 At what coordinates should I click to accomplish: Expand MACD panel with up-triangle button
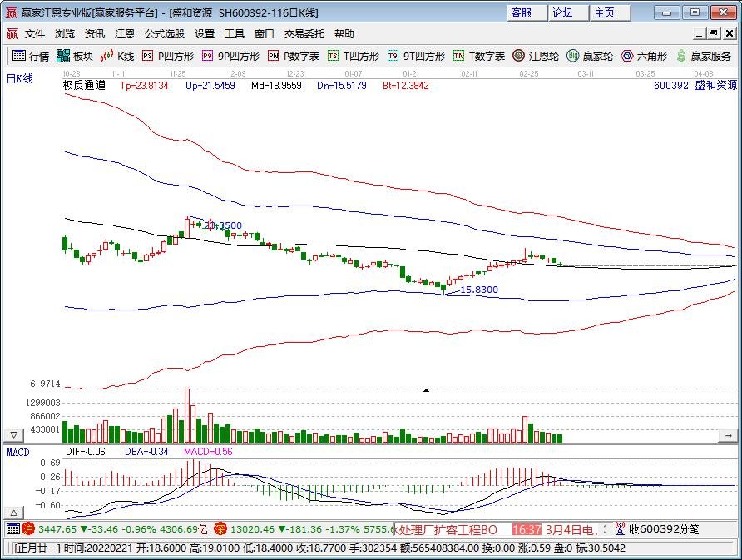pos(13,513)
